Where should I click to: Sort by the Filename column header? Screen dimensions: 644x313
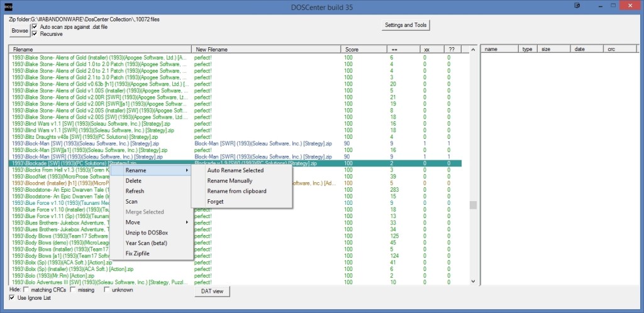point(100,49)
